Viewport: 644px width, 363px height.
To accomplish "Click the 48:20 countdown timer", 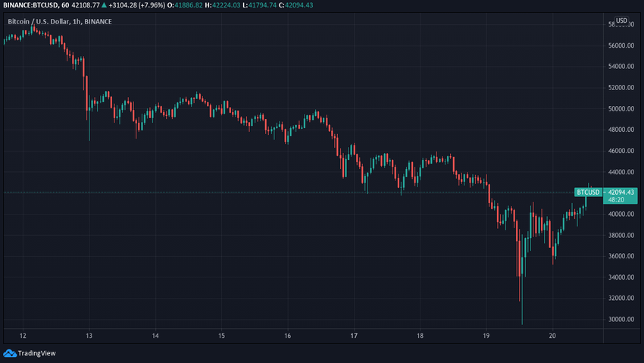I will click(x=616, y=199).
